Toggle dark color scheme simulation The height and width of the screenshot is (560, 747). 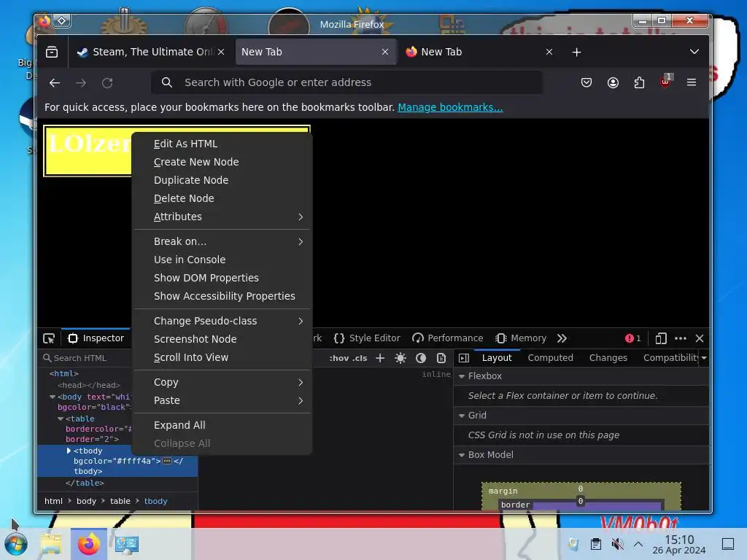[421, 358]
